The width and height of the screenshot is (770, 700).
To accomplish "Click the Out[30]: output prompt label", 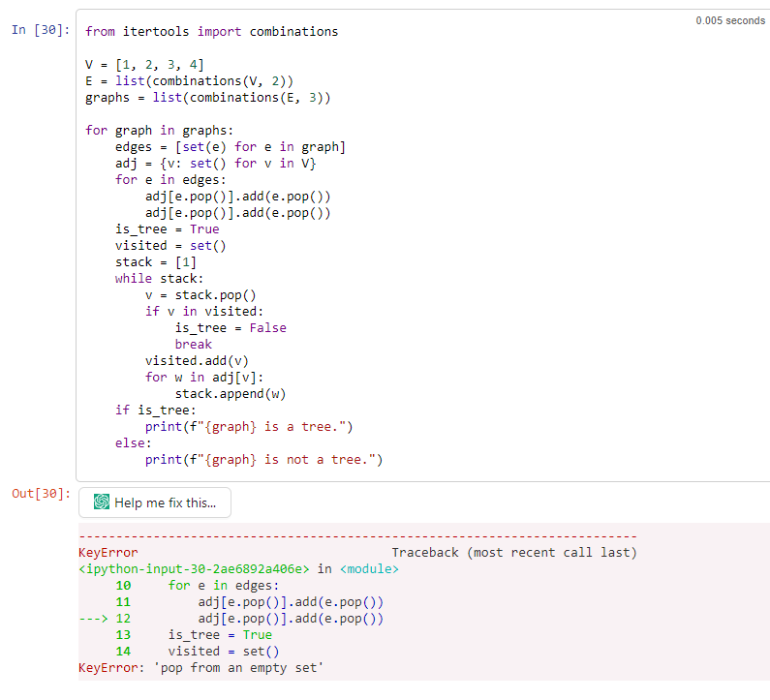I will pyautogui.click(x=42, y=494).
